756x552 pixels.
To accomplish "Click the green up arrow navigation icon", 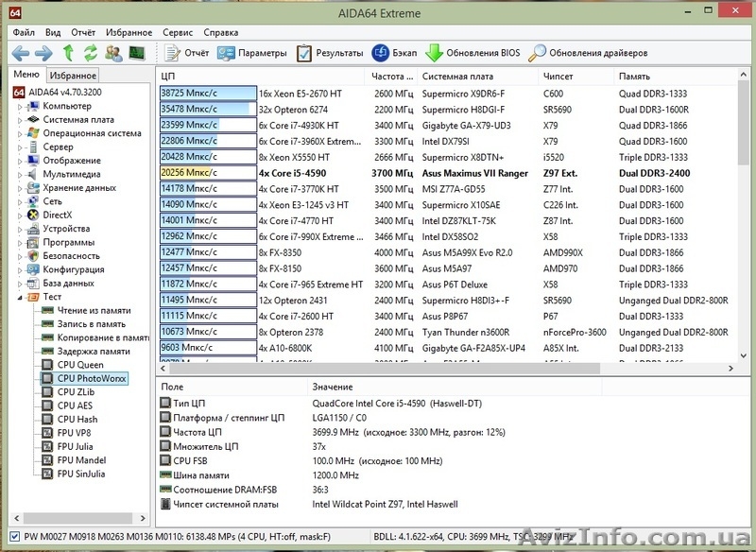I will [66, 53].
